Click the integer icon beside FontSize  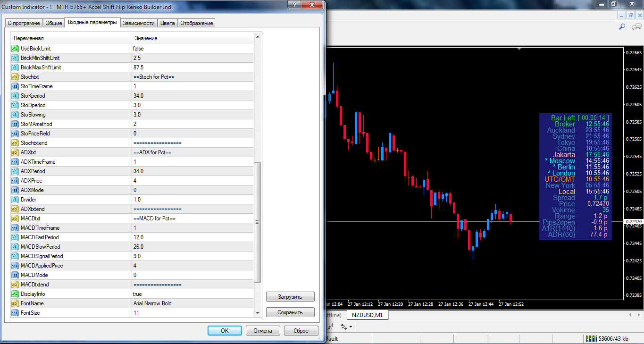[15, 313]
